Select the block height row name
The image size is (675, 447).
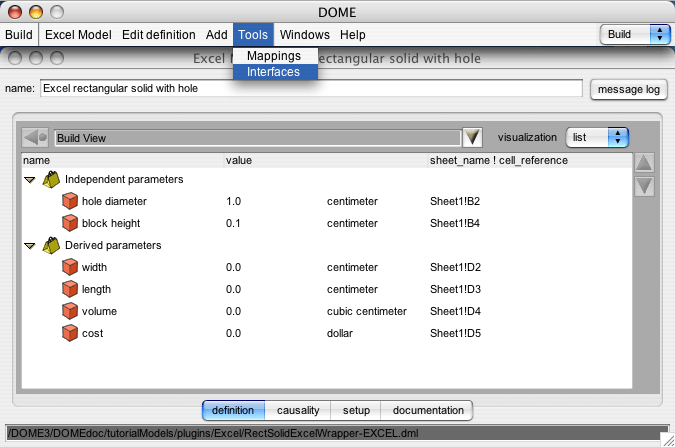tap(111, 223)
